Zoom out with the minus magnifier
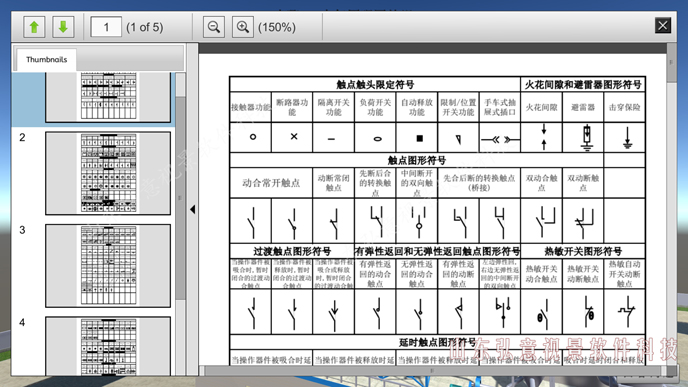This screenshot has width=688, height=387. pyautogui.click(x=214, y=27)
